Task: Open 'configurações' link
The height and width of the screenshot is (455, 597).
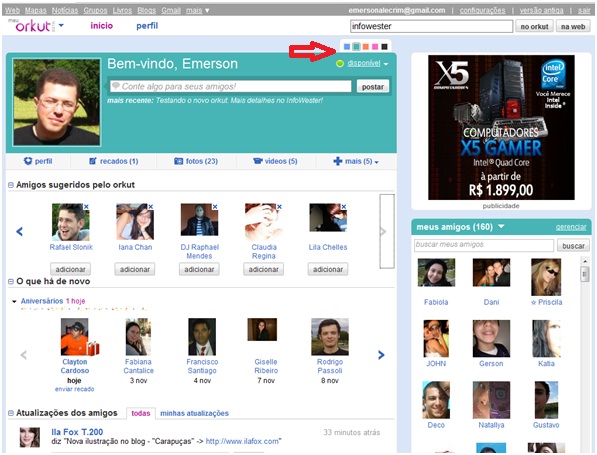Action: (x=482, y=10)
